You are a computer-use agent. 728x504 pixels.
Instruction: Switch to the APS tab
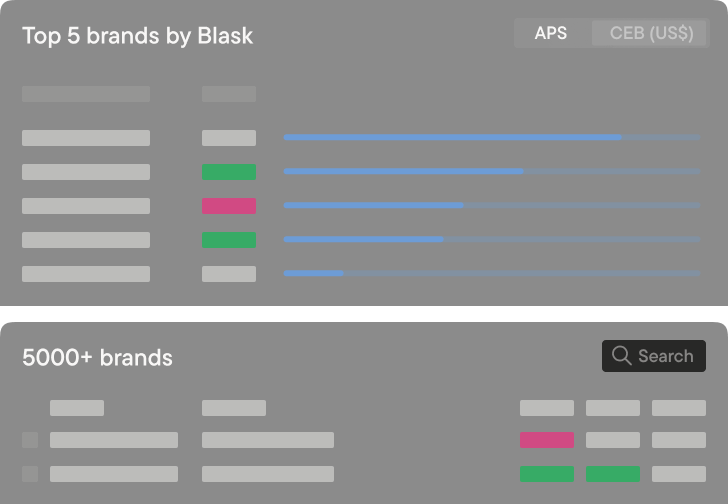click(551, 33)
